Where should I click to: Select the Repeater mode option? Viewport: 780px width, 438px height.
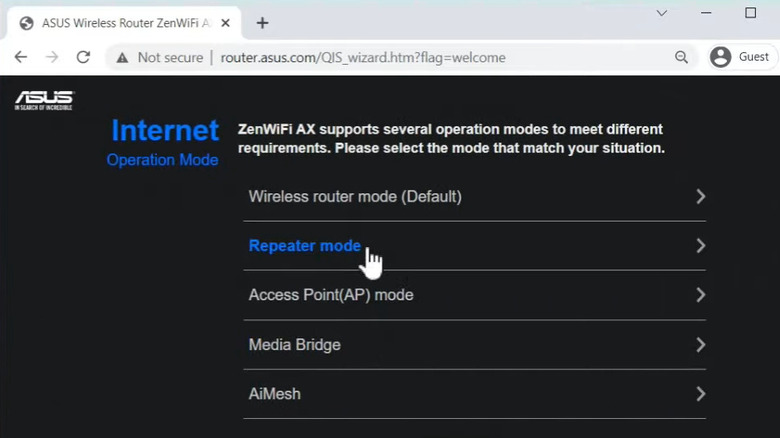coord(304,246)
